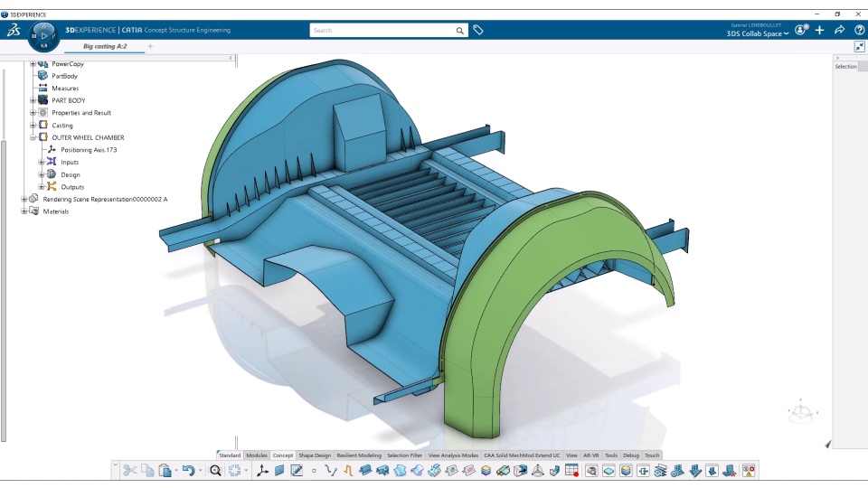Viewport: 868px width, 488px height.
Task: Click the tree panel vertical scrollbar
Action: click(4, 290)
